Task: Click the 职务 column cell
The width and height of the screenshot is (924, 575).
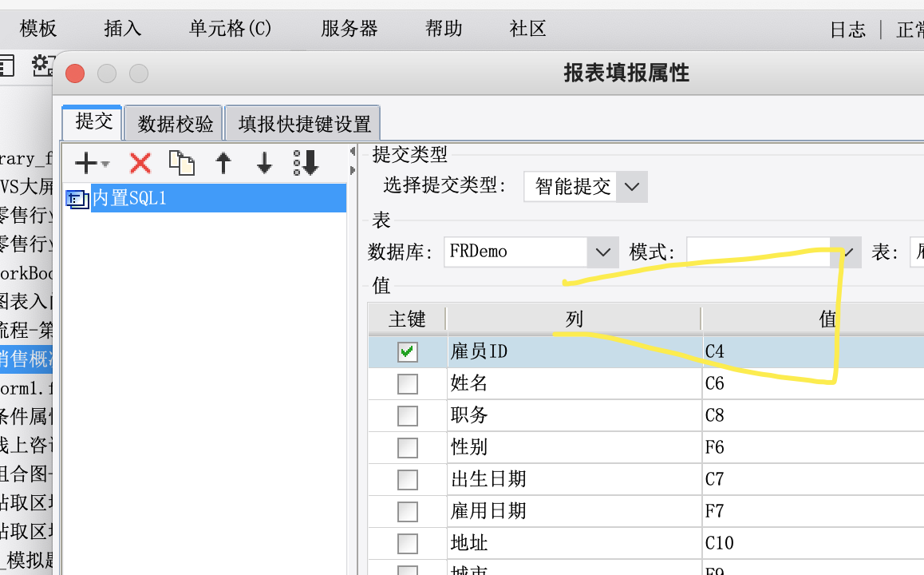Action: pyautogui.click(x=575, y=416)
